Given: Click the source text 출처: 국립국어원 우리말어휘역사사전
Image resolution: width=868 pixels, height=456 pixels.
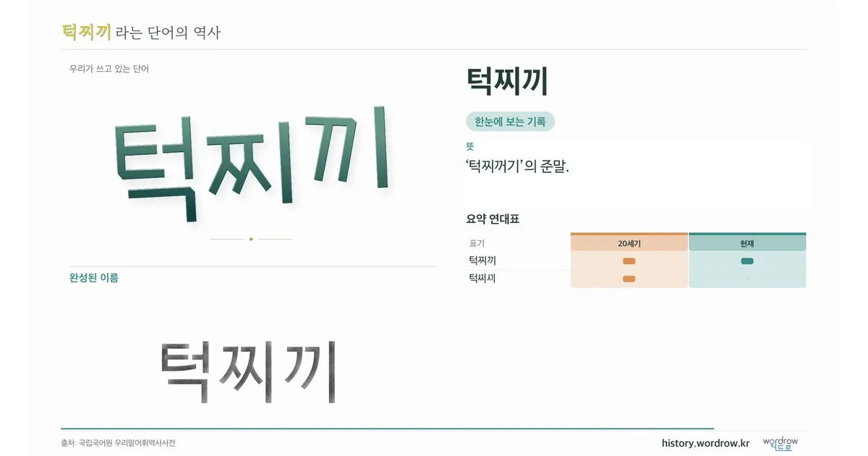Looking at the screenshot, I should 118,443.
